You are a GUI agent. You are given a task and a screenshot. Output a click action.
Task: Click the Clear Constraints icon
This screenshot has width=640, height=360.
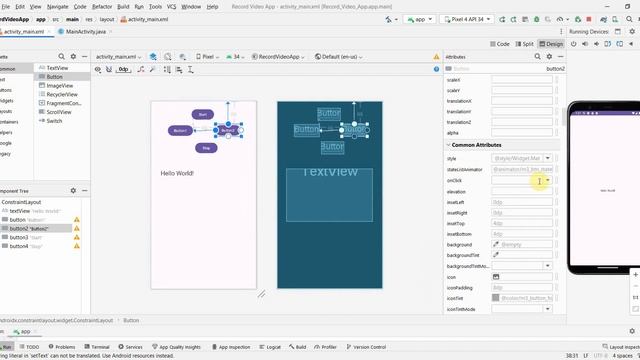tap(141, 69)
